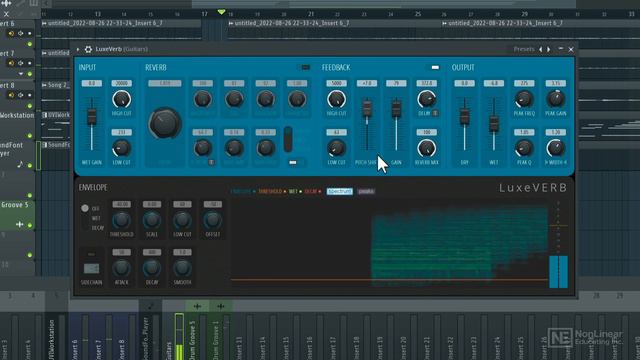Click the green playhead marker on the ruler
The image size is (640, 360).
221,12
